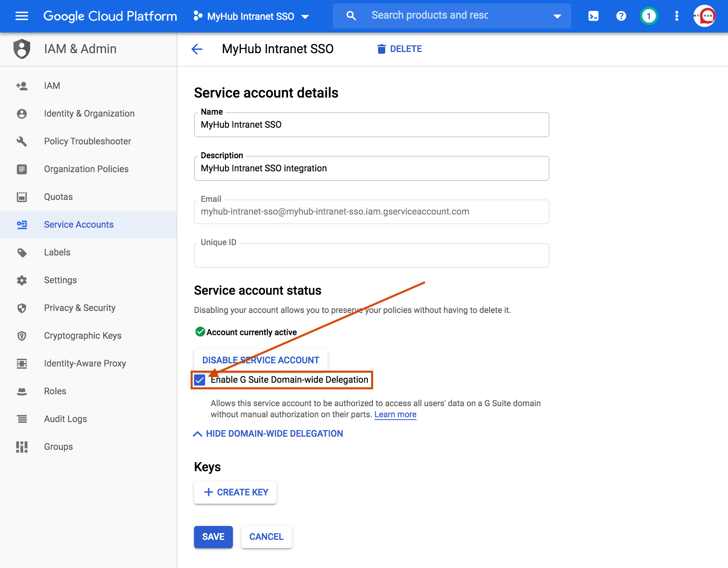Open the MyHub Intranet SSO project switcher
Viewport: 728px width, 568px height.
[x=250, y=16]
